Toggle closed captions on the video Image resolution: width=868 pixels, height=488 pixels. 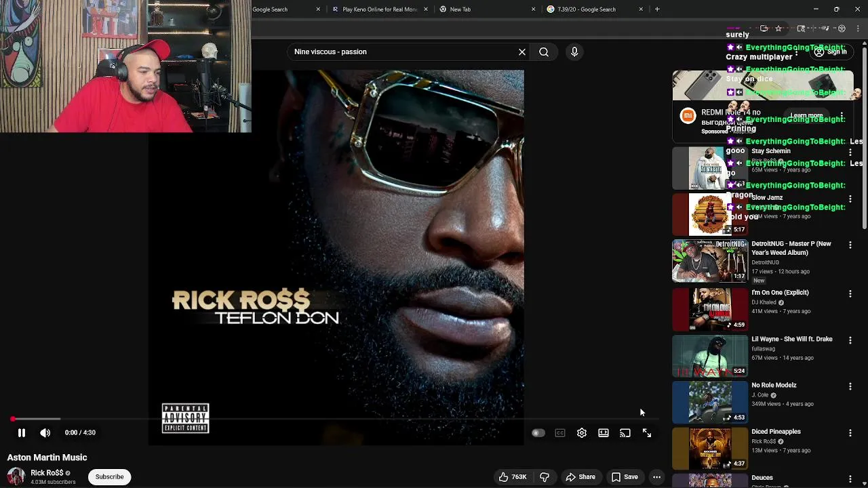click(x=560, y=433)
